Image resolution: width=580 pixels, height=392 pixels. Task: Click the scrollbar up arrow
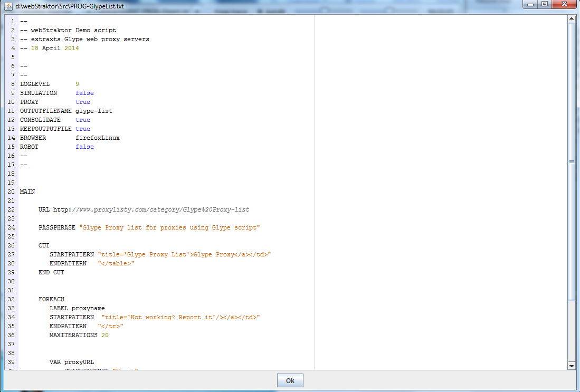coord(572,17)
